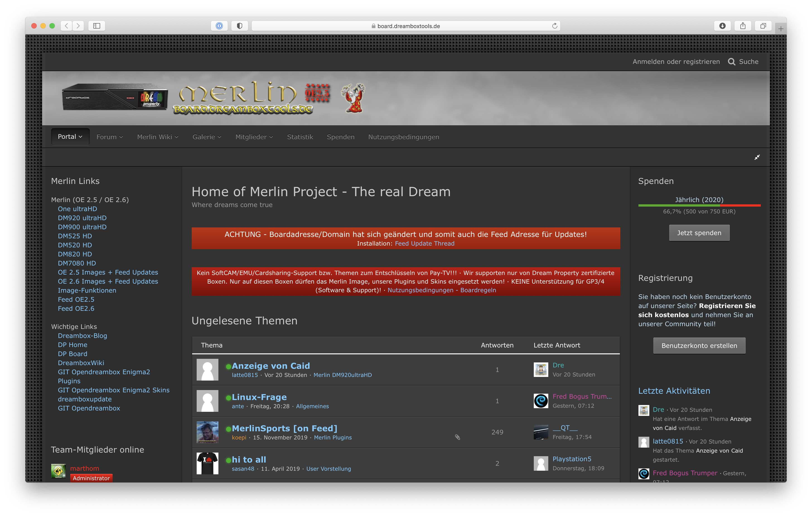Expand the Galerie dropdown menu
This screenshot has width=812, height=516.
(207, 137)
